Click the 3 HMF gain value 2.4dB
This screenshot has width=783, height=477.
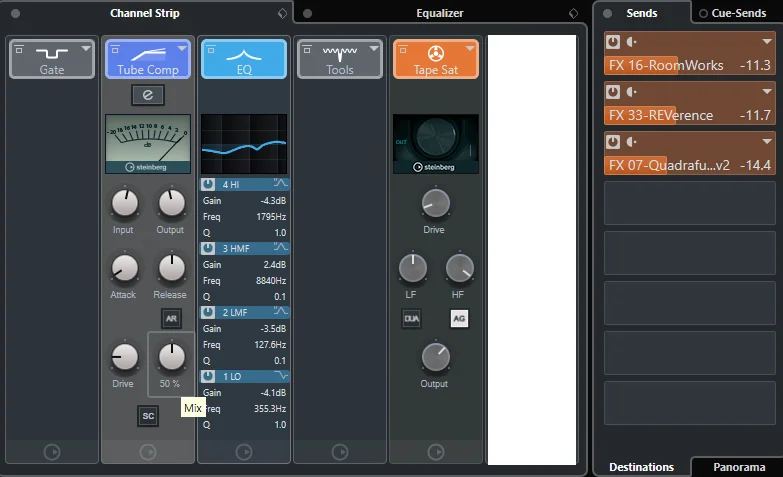[x=275, y=265]
